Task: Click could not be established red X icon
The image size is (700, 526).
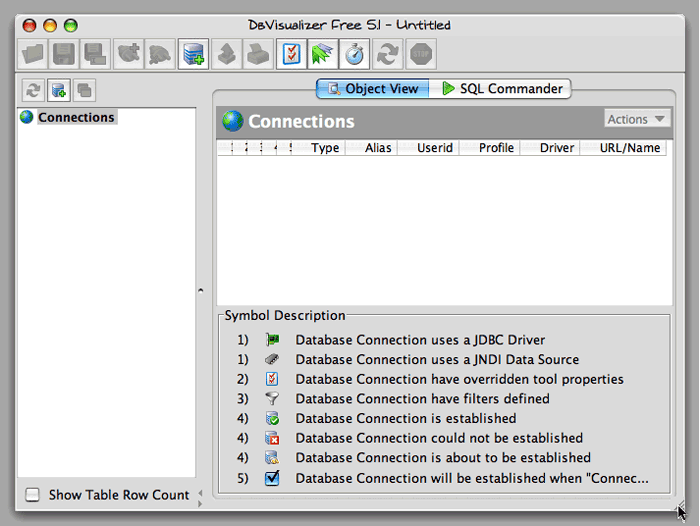Action: tap(272, 438)
